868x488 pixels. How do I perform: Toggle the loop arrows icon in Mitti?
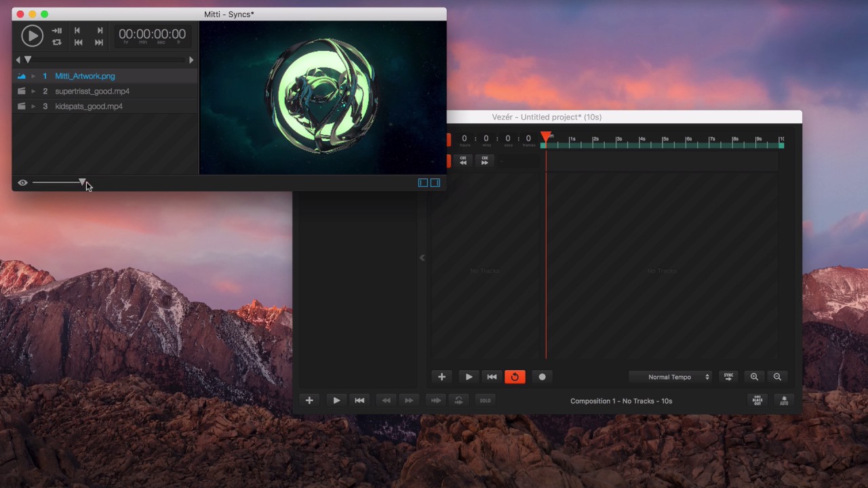tap(57, 42)
